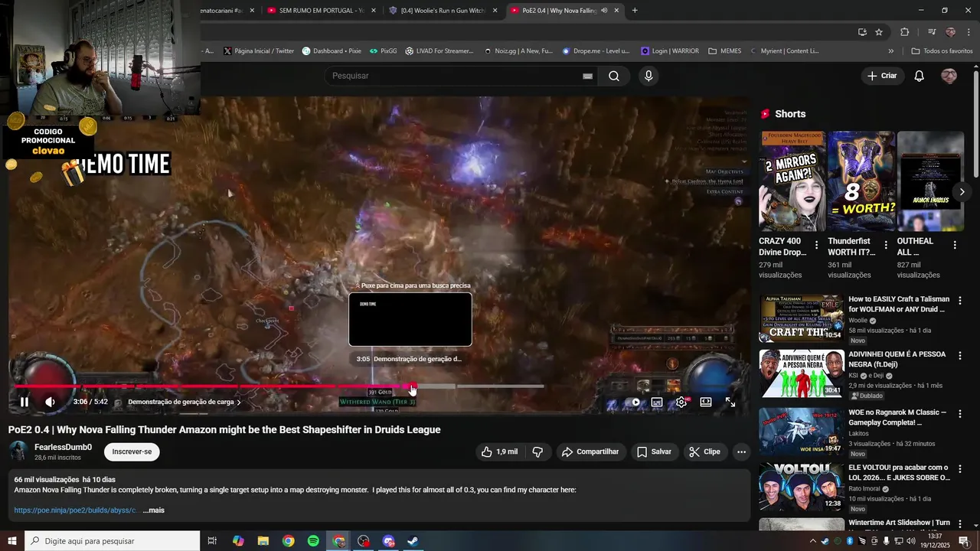Open options for the 'How to EASILY Craft' video
Image resolution: width=980 pixels, height=551 pixels.
[960, 301]
